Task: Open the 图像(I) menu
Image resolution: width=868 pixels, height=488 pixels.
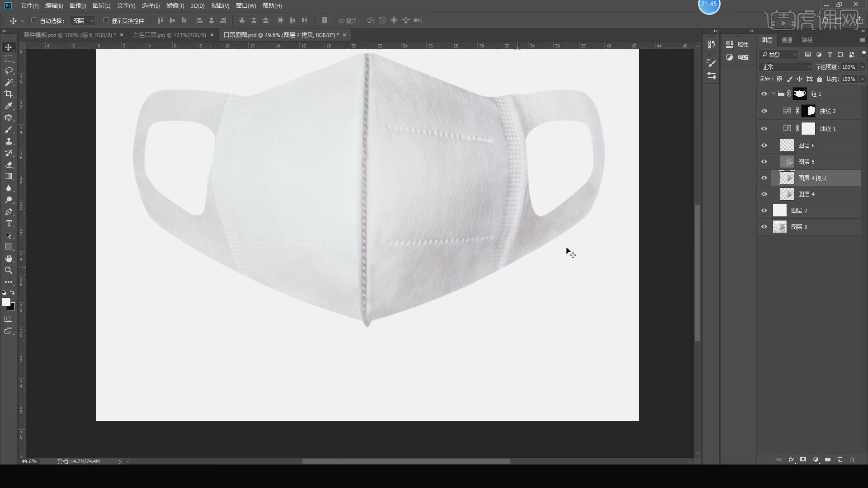Action: [78, 5]
